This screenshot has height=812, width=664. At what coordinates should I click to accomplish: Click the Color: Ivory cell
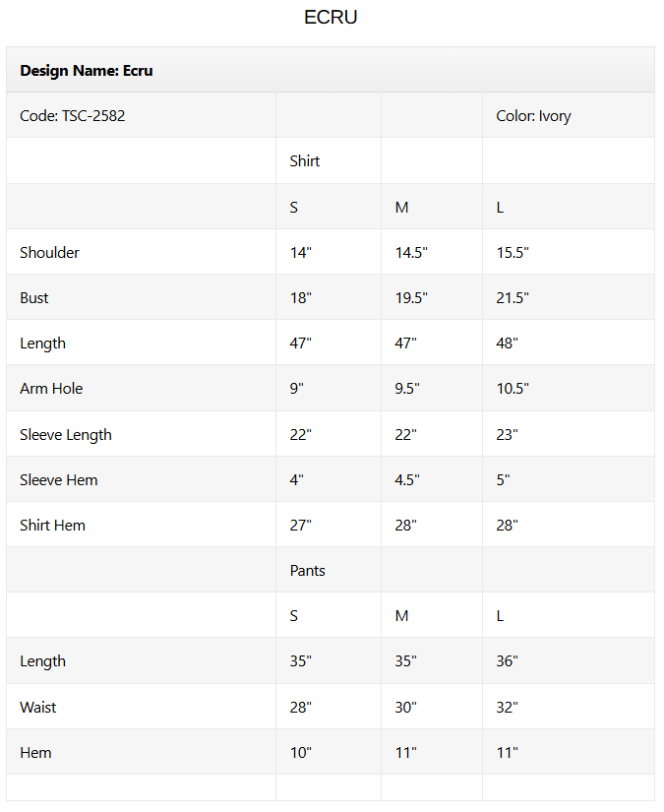(533, 116)
